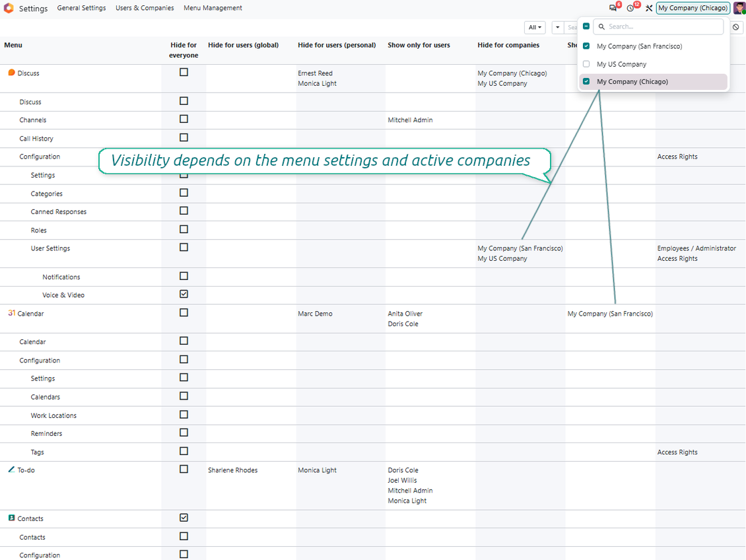Click Access Rights in Tags row
The width and height of the screenshot is (746, 560).
pos(677,452)
